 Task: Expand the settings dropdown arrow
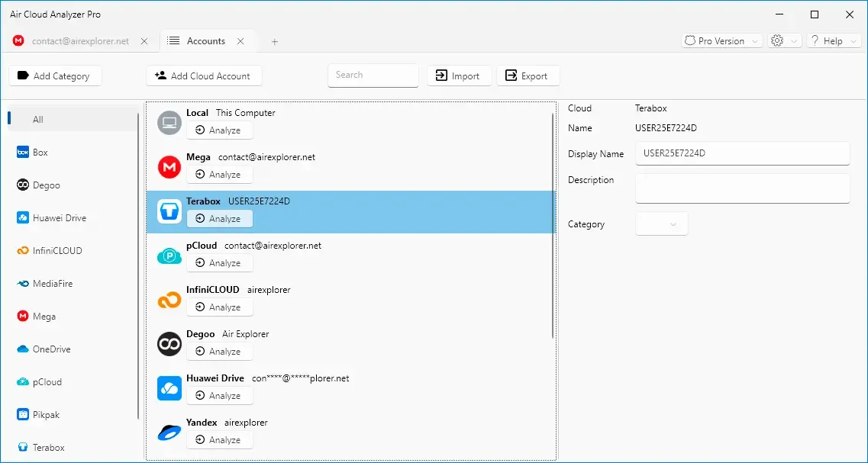point(794,41)
